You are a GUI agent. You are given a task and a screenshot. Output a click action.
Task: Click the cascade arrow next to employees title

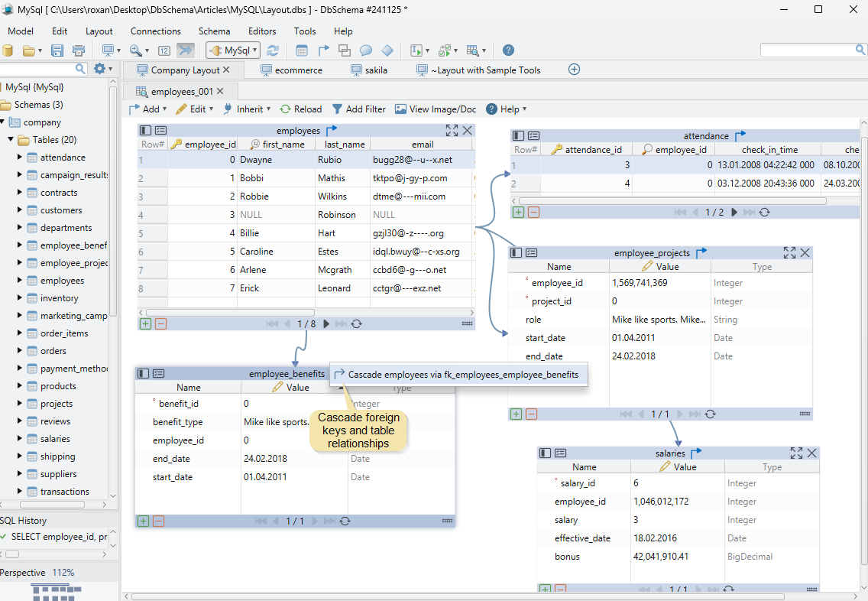pos(332,130)
